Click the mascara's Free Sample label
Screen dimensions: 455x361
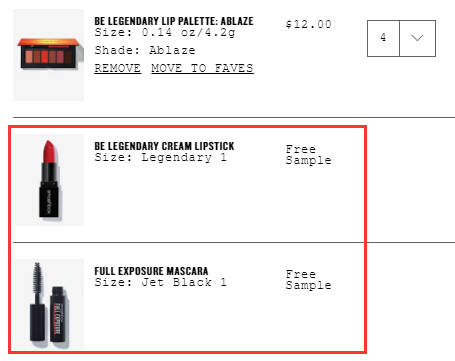[x=309, y=280]
